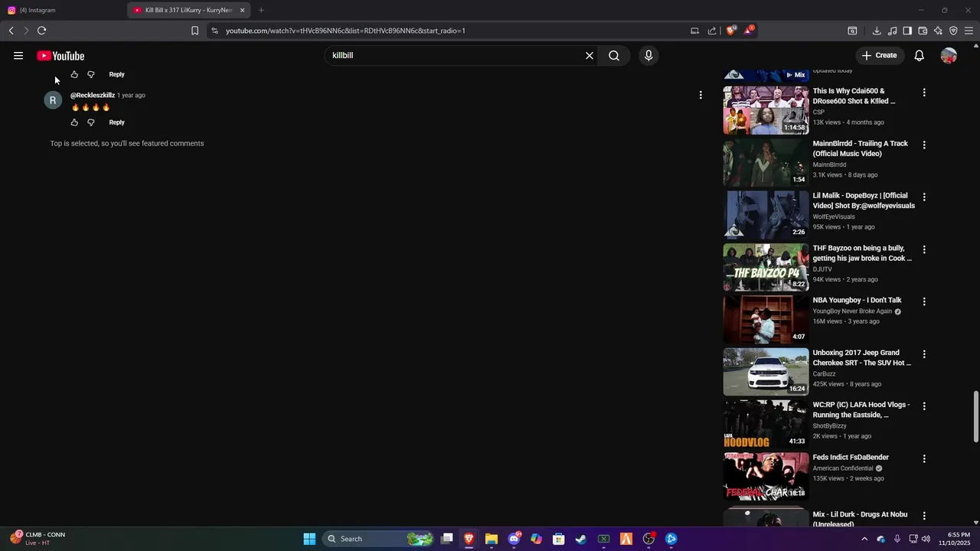Open @Reckleszkillz channel name link
This screenshot has width=980, height=551.
point(93,96)
